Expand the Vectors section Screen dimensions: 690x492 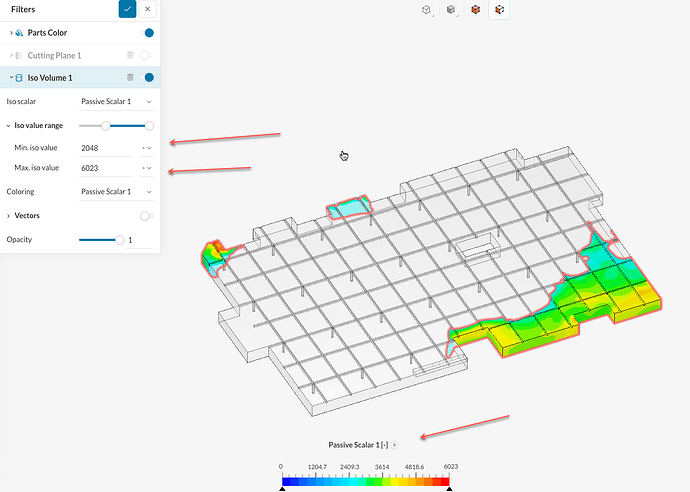8,216
